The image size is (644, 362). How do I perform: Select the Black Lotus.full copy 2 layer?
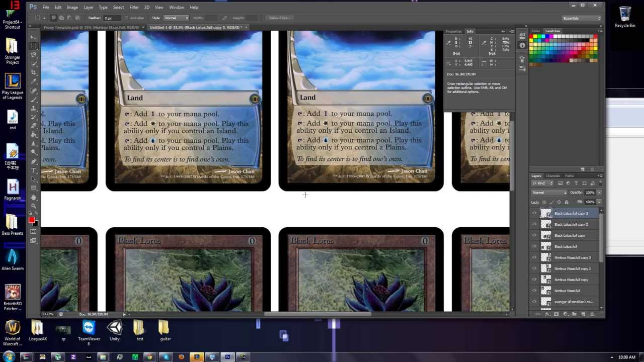point(571,224)
